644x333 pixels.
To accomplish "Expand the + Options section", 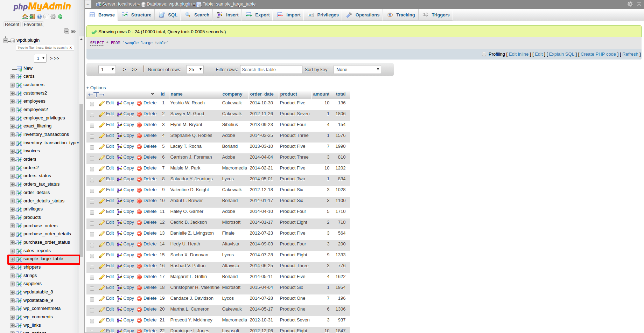I will [x=96, y=88].
